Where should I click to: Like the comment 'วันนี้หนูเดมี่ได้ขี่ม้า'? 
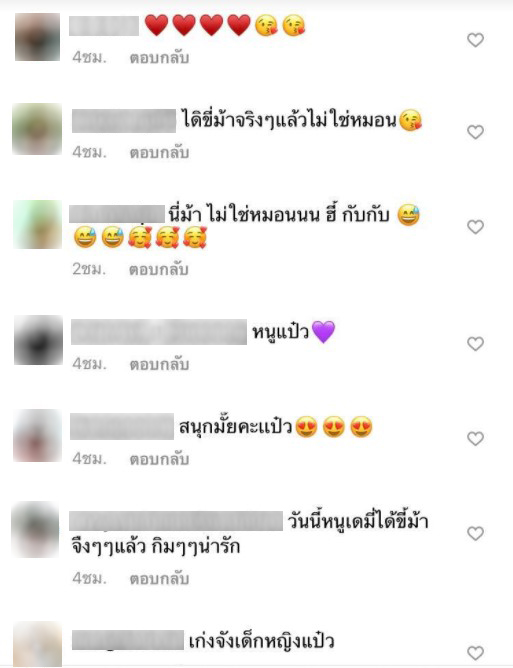click(476, 533)
